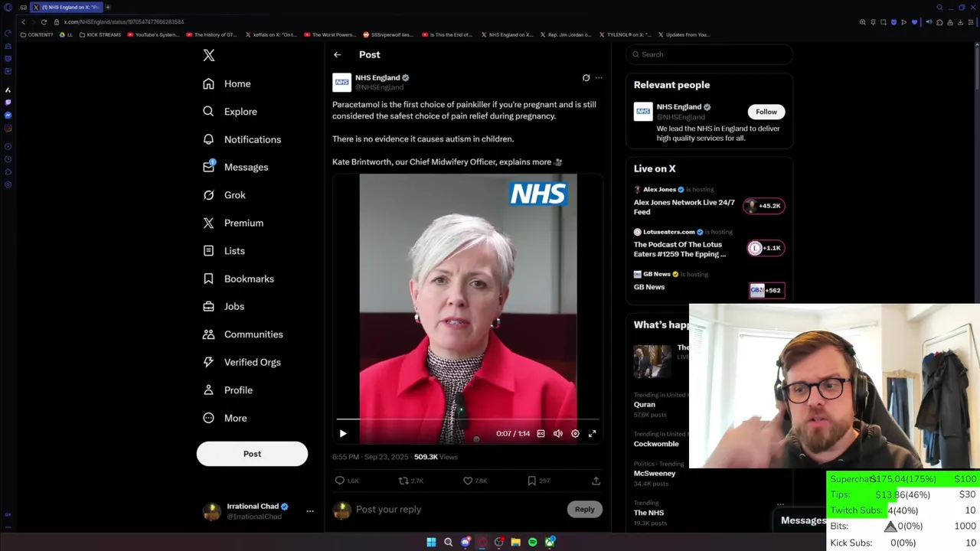
Task: Click the white Post button
Action: pos(252,454)
